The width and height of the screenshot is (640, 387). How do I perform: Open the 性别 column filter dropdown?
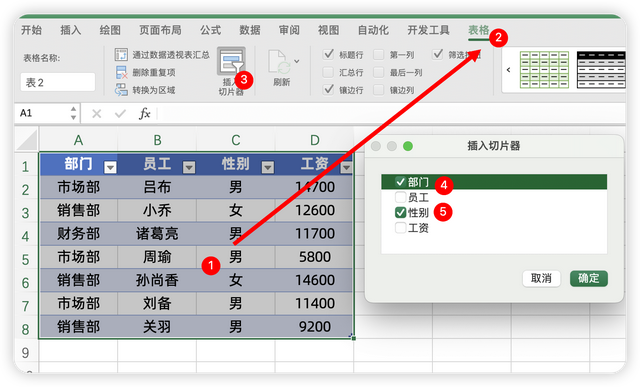point(268,167)
